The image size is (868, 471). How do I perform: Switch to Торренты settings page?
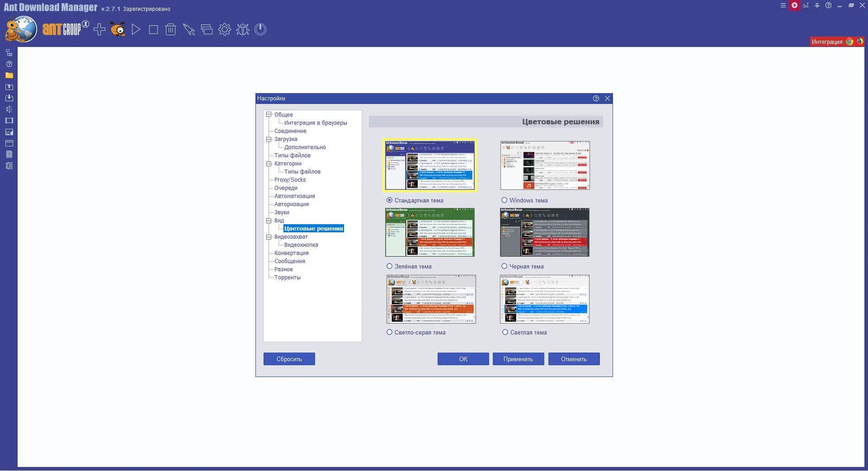point(288,277)
